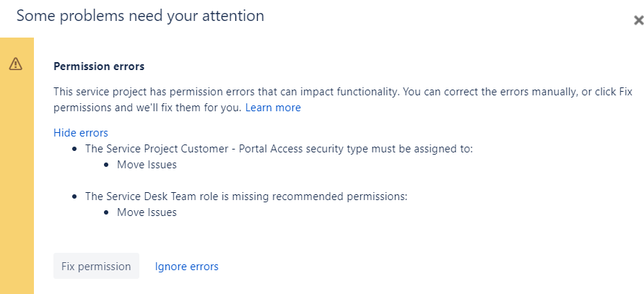
Task: Click the sub-bullet beside the first Move Issues
Action: coord(106,165)
